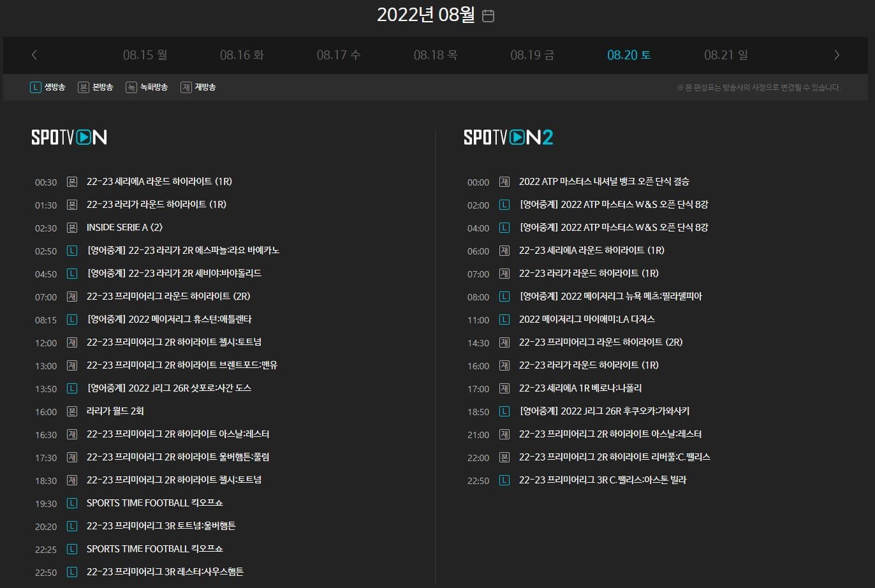The height and width of the screenshot is (588, 875).
Task: Select the 08.20 토 date tab
Action: pyautogui.click(x=629, y=55)
